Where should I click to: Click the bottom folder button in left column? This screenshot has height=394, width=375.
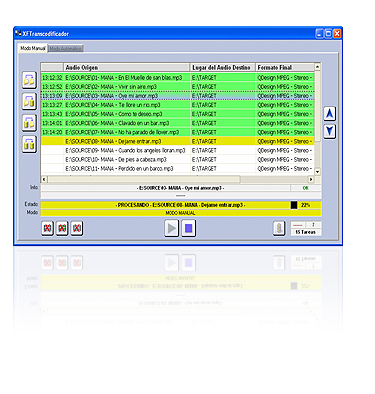point(29,144)
